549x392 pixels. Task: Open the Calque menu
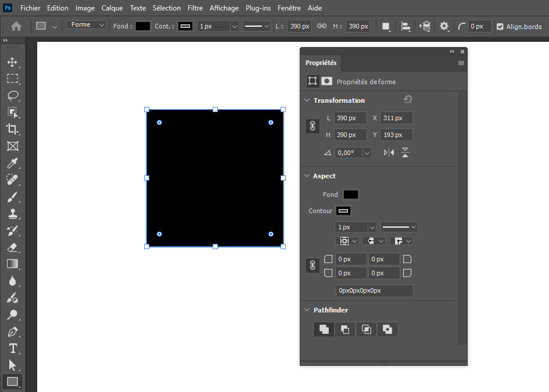tap(112, 8)
